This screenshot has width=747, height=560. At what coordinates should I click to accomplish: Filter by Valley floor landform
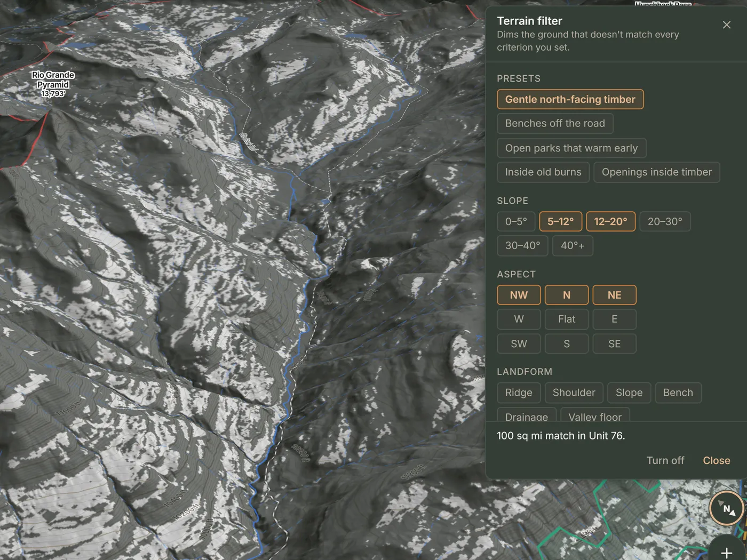pos(595,414)
